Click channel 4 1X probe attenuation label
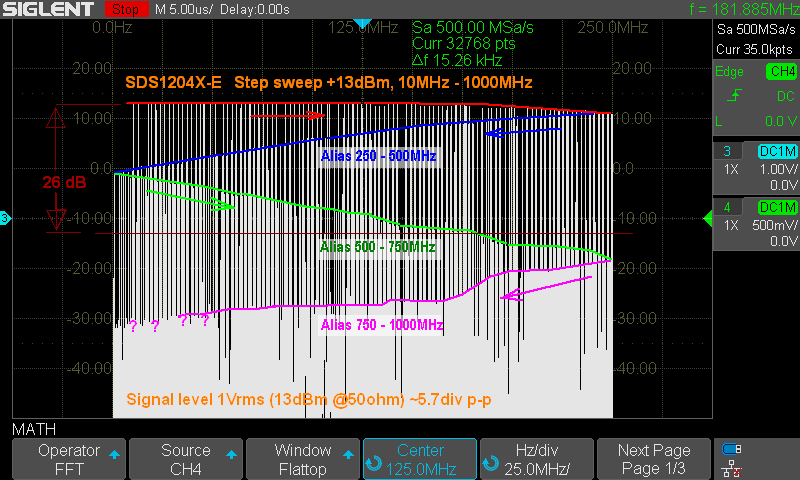 (x=731, y=225)
